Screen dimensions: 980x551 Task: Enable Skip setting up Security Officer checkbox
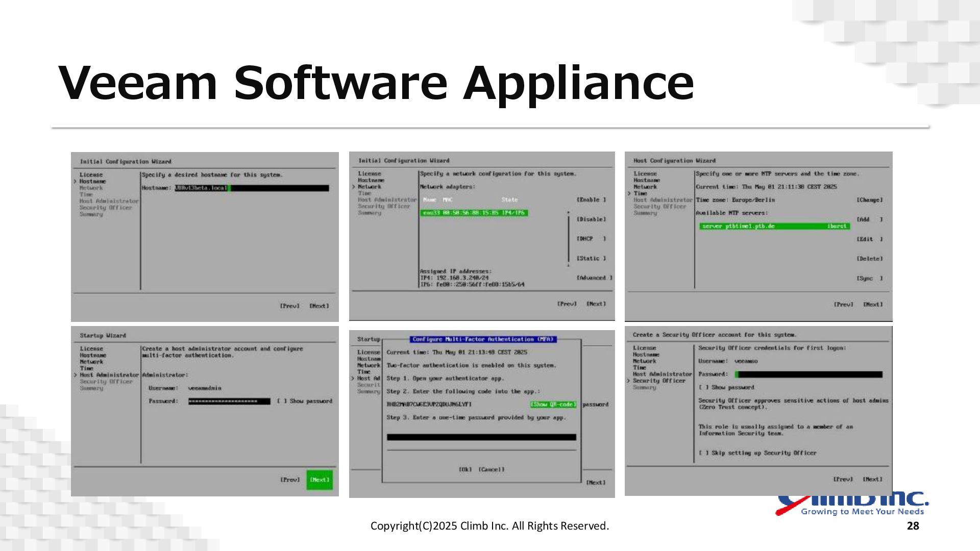pos(703,453)
